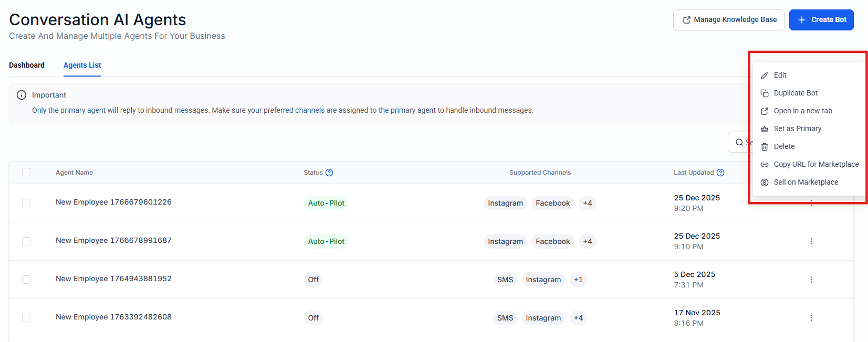Select Set as Primary menu option
Viewport: 868px width, 342px height.
[x=797, y=129]
